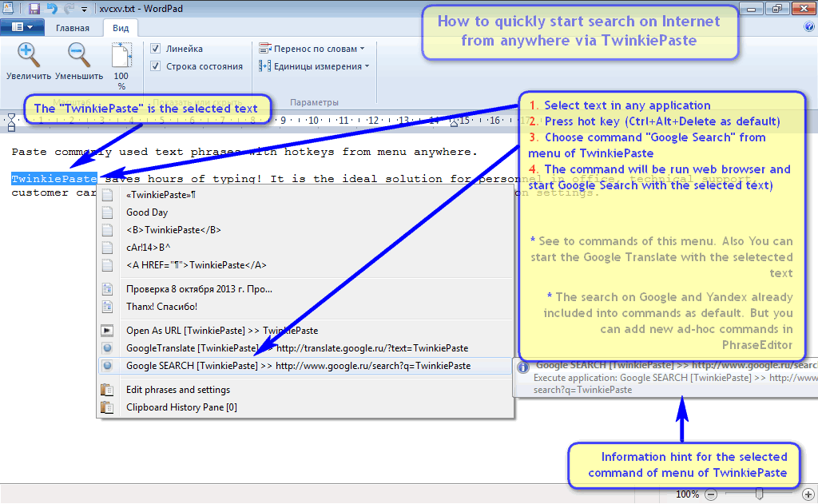The width and height of the screenshot is (818, 504).
Task: Click the clipboard icon beside Edit phrases
Action: coord(108,390)
